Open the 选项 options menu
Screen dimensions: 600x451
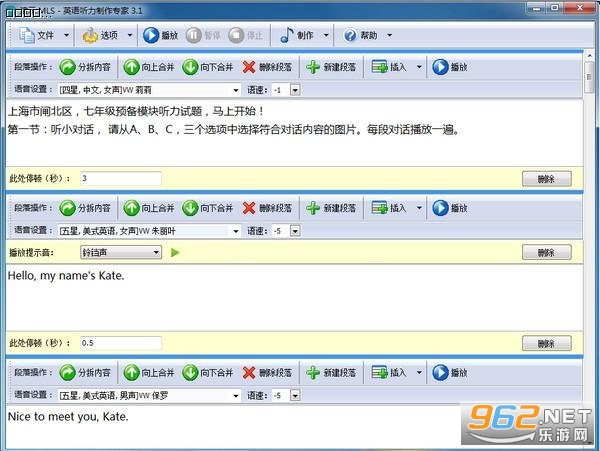click(x=100, y=35)
